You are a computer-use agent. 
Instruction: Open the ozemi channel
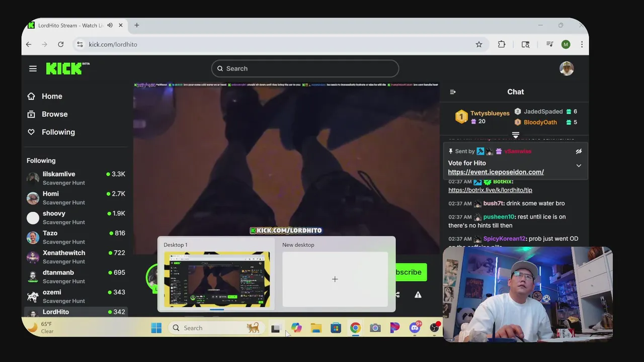coord(76,296)
